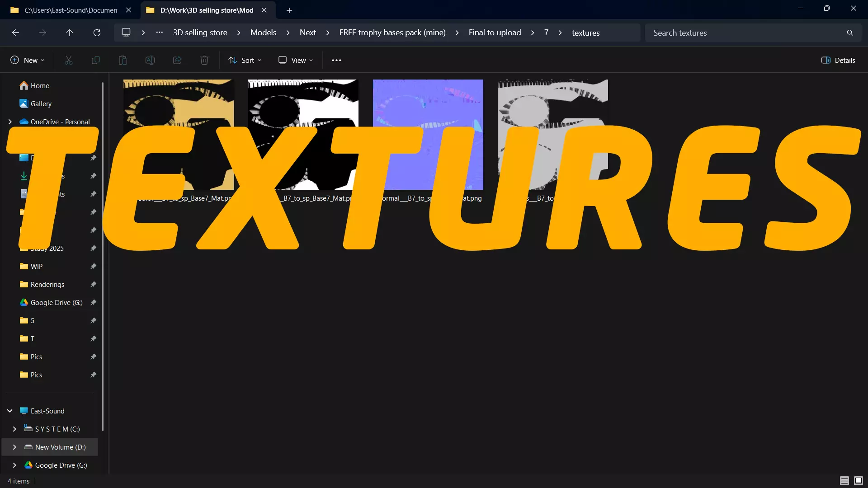Toggle the Details pane button
Viewport: 868px width, 488px height.
tap(838, 60)
